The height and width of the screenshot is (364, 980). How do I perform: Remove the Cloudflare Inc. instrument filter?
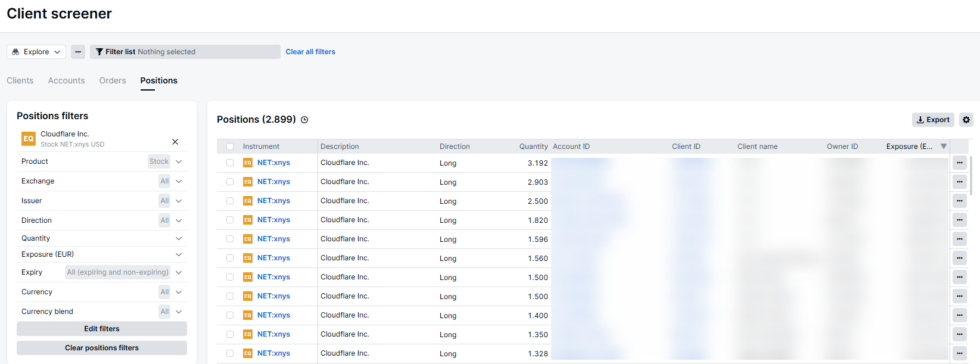point(175,142)
